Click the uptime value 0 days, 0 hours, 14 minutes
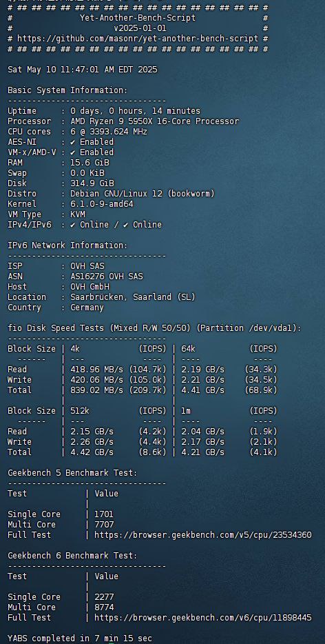Image resolution: width=325 pixels, height=644 pixels. [136, 111]
